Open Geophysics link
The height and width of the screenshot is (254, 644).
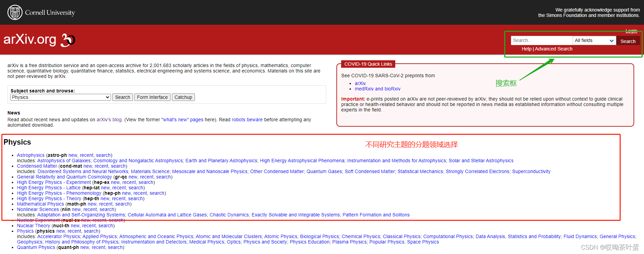(29, 242)
